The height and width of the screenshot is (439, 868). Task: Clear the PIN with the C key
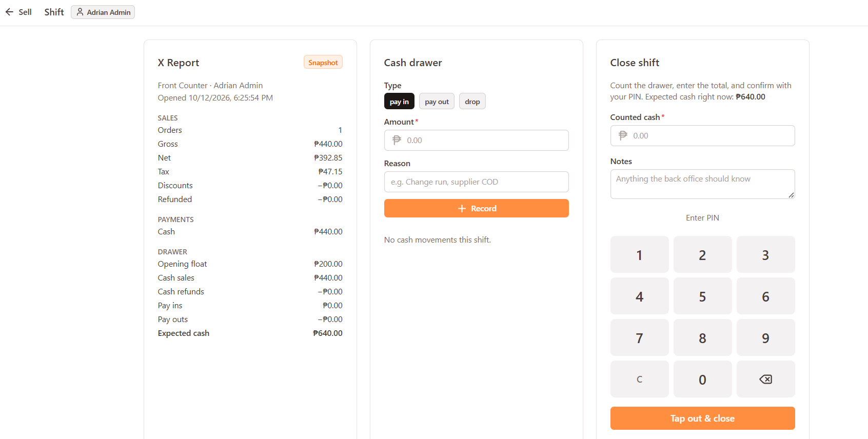[x=639, y=379]
